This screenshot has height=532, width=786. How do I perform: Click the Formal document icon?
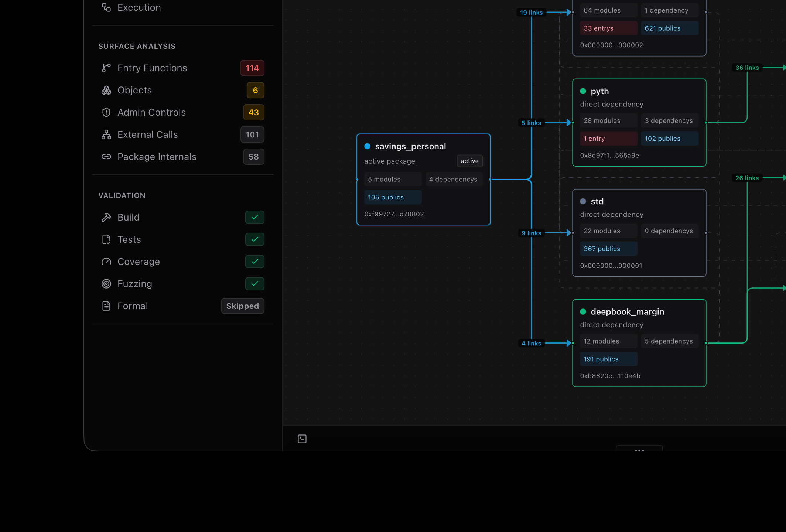[106, 306]
